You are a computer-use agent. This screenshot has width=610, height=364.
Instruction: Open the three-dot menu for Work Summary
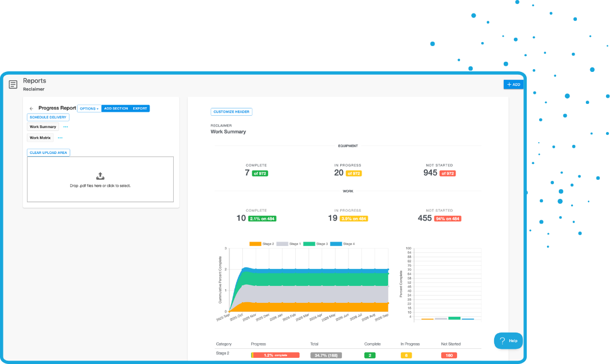65,127
